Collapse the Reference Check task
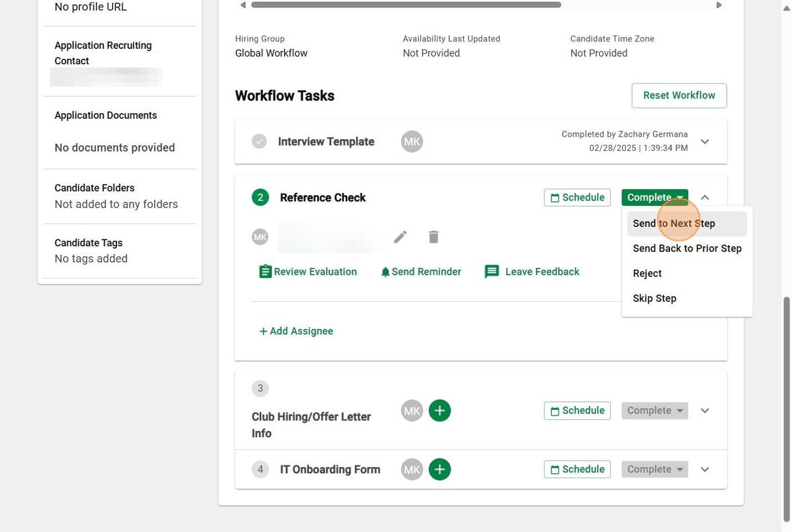 (705, 197)
